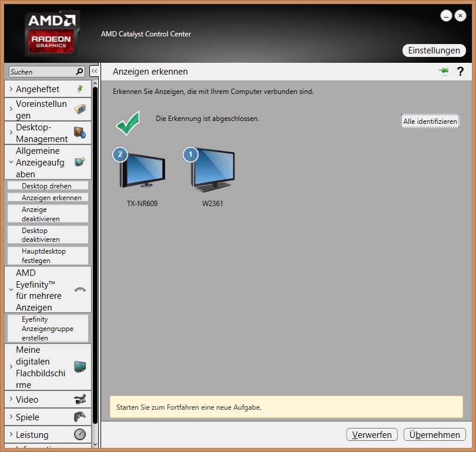
Task: Click the Video camera icon
Action: point(80,399)
